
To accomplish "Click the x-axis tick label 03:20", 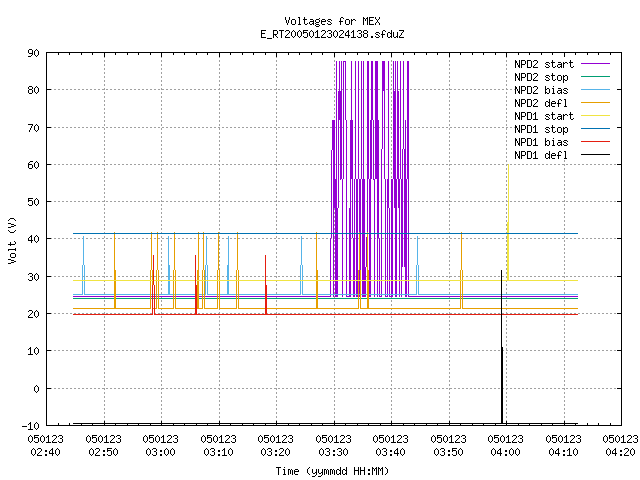I will tap(276, 452).
